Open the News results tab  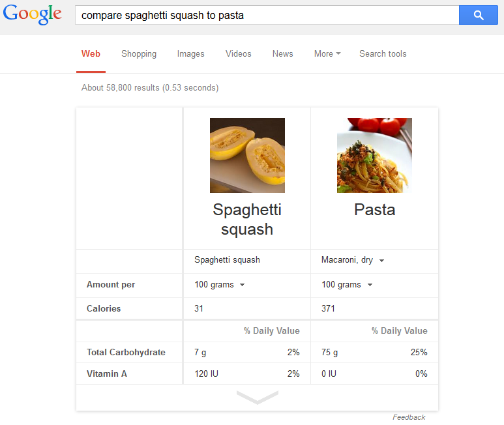pos(282,54)
